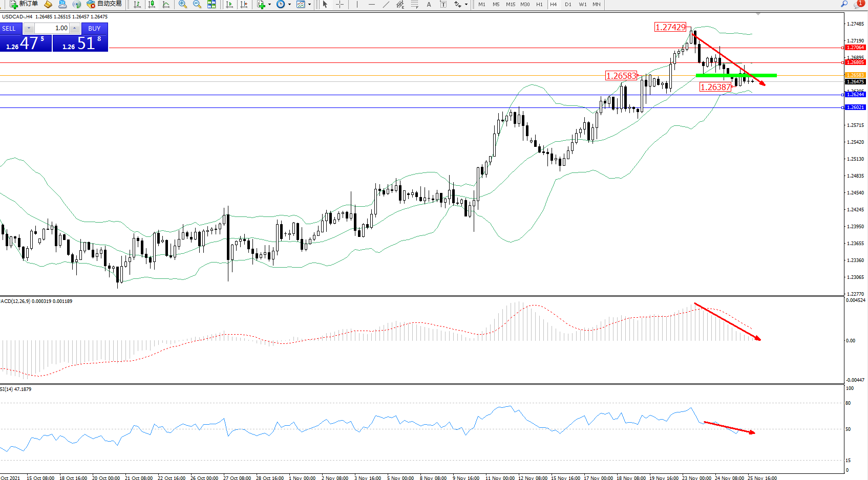Toggle the chart shift icon

[x=244, y=4]
